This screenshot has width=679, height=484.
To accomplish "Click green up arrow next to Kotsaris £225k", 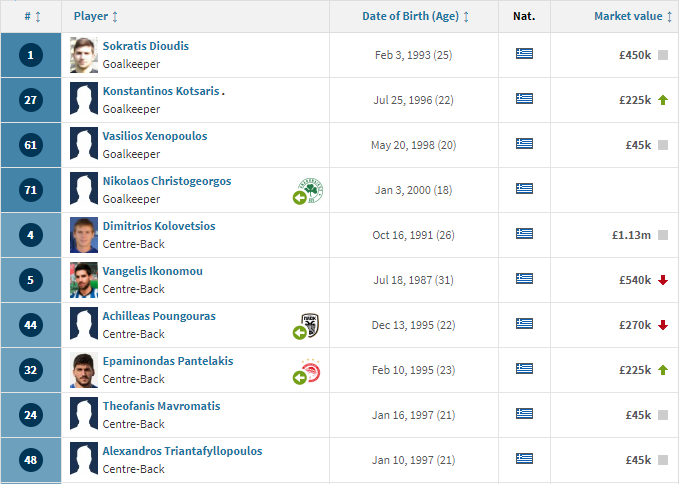I will coord(663,100).
